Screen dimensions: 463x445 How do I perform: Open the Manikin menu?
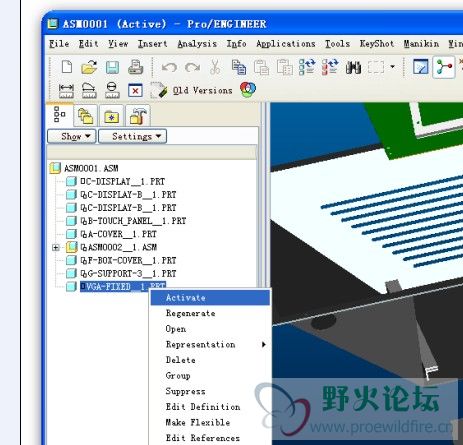[421, 44]
